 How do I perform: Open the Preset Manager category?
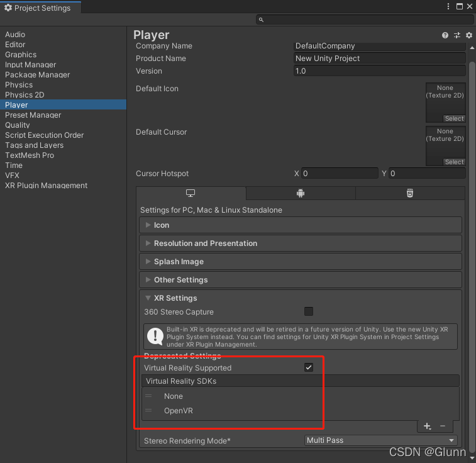(63, 114)
